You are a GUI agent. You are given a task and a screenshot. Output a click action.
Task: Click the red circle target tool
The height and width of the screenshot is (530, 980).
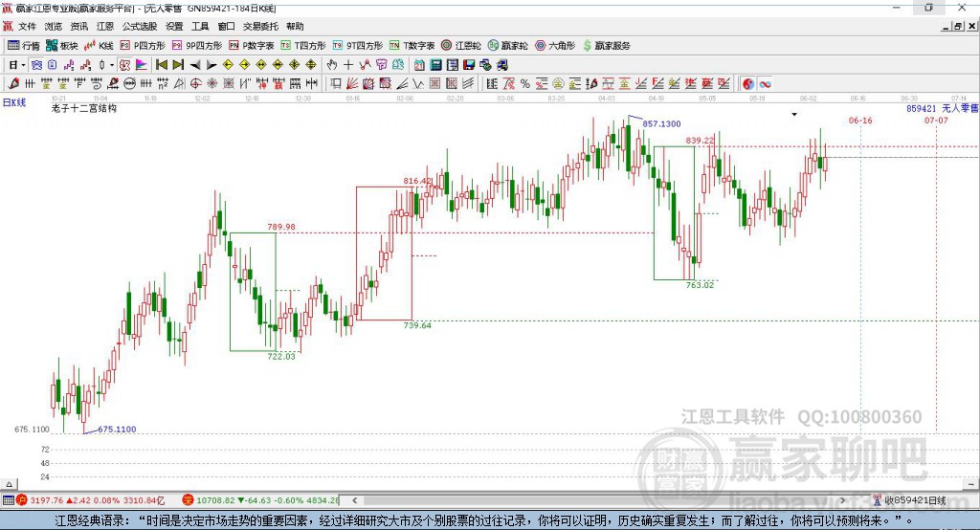[195, 84]
